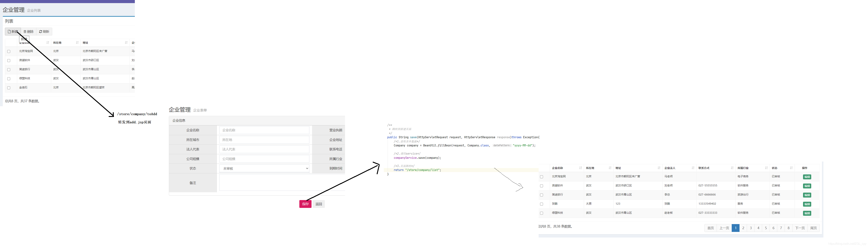
Task: Sort left list by 地址 column icon
Action: 126,42
